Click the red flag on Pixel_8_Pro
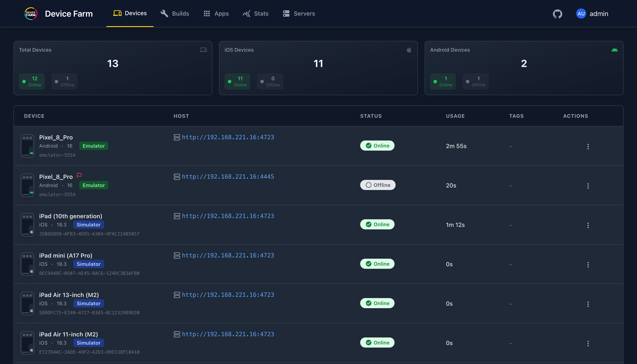The height and width of the screenshot is (364, 637). coord(79,175)
